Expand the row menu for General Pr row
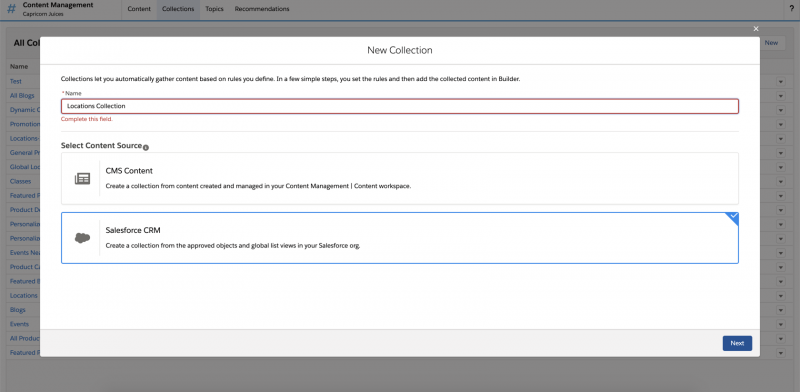800x392 pixels. [x=781, y=154]
